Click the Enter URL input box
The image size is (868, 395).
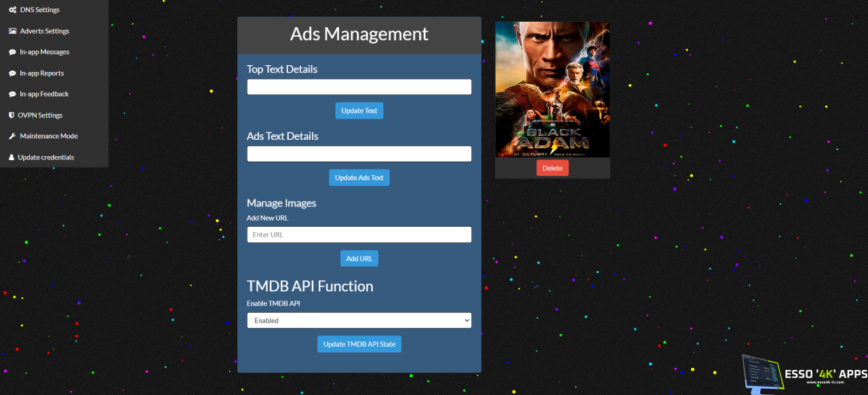coord(359,235)
